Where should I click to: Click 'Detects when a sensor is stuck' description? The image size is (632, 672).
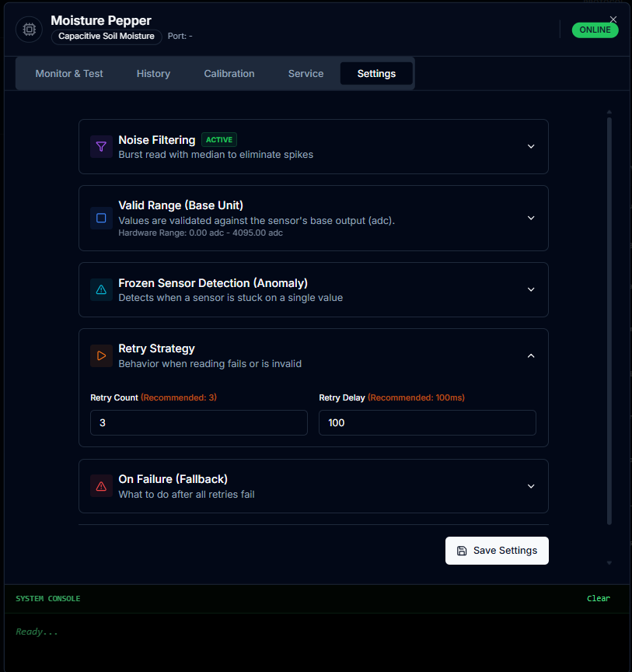point(231,298)
